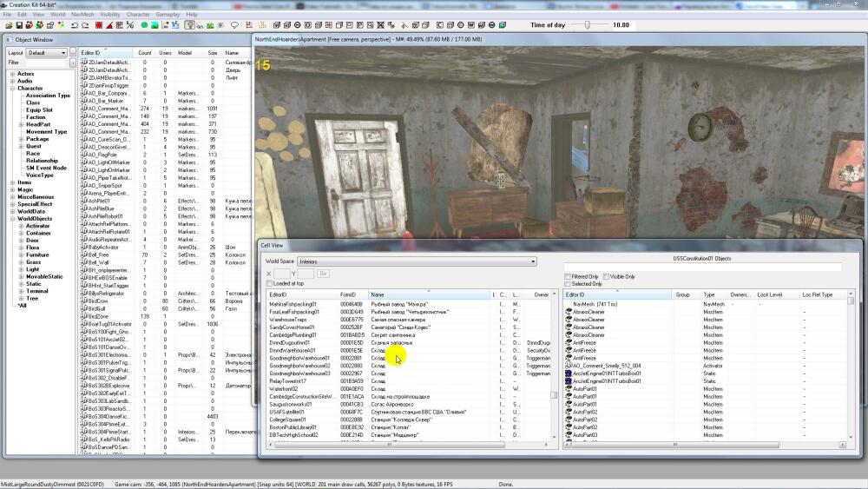Click the black grid toolbar icon

tap(119, 25)
